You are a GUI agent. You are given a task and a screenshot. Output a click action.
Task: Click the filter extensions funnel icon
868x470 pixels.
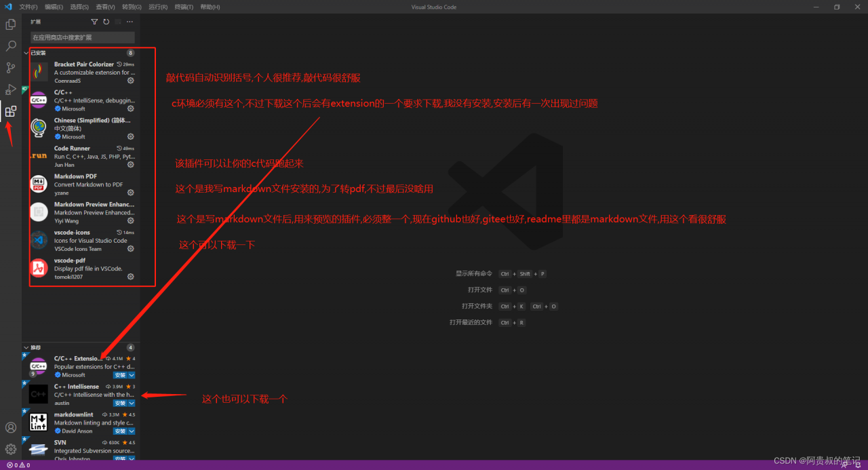point(94,22)
